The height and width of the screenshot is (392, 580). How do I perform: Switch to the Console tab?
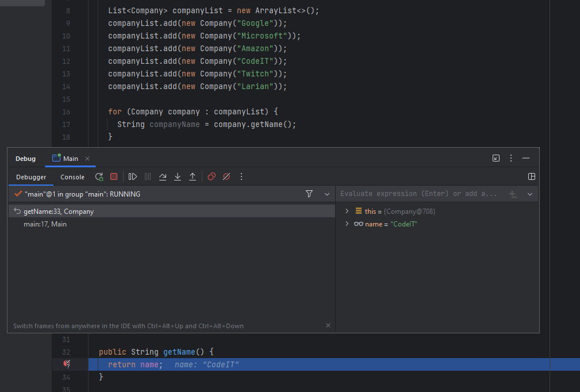tap(72, 177)
